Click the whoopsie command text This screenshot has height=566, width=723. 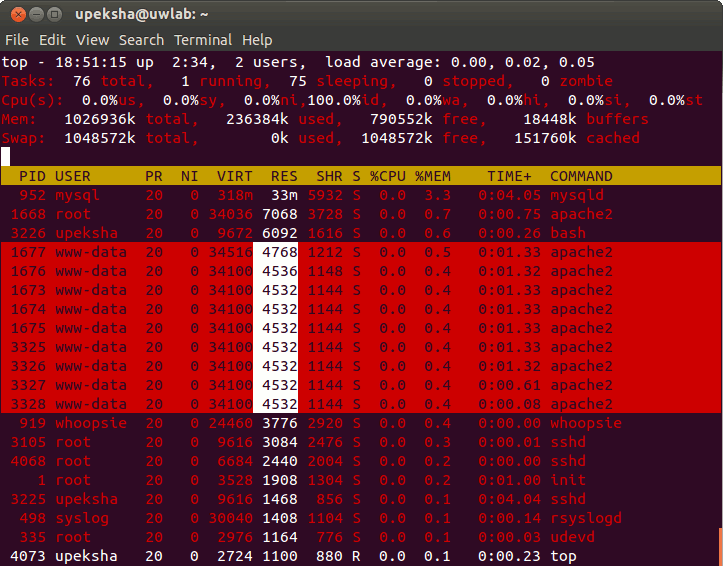pos(586,423)
